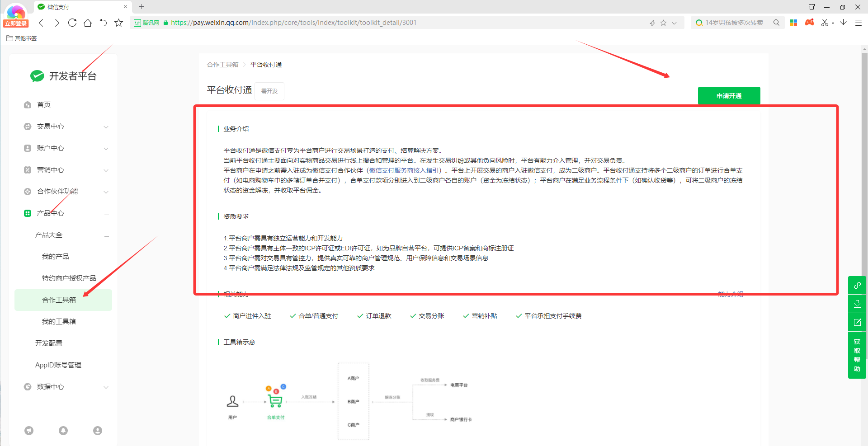Click the 需开发 tag next to the title
The height and width of the screenshot is (446, 868).
coord(269,91)
